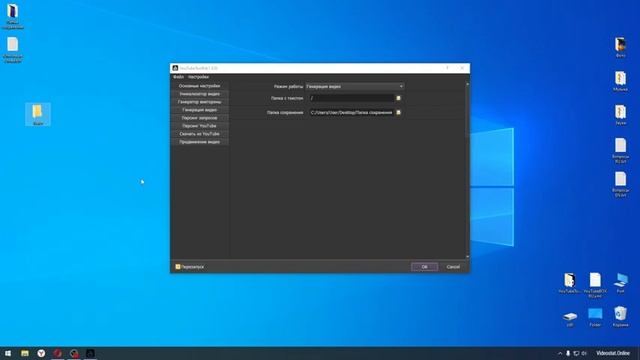The width and height of the screenshot is (640, 360).
Task: Select the archive icon in top-left desktop corner
Action: click(x=13, y=16)
